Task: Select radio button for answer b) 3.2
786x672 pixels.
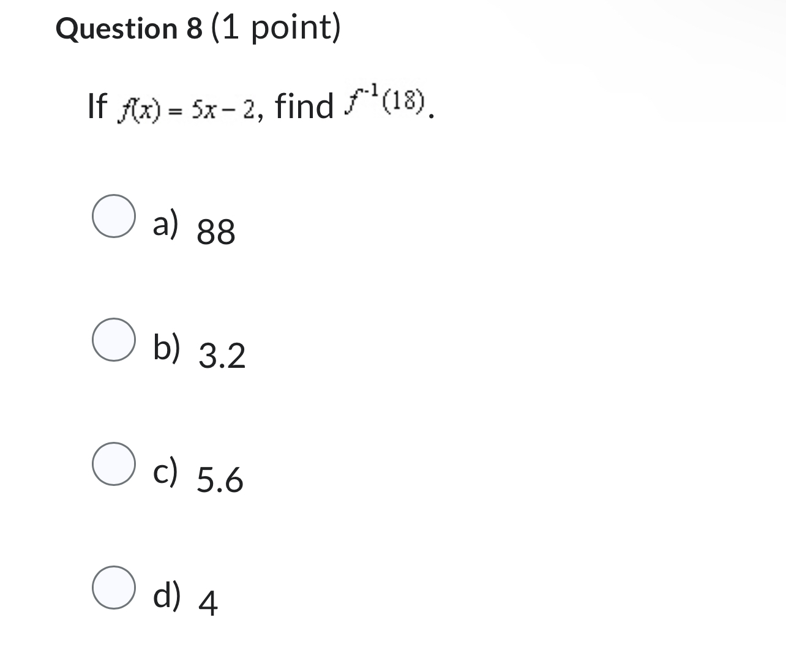Action: [x=114, y=340]
